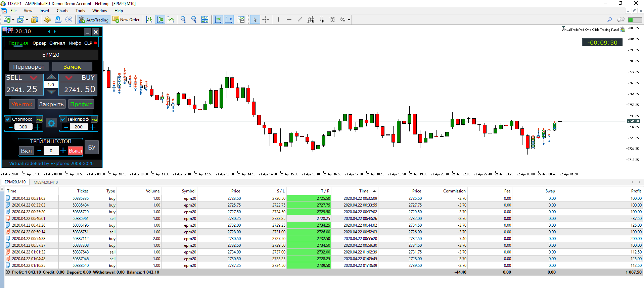Expand the Profit summary row
Viewport: 644px width, 288px height.
tap(8, 272)
